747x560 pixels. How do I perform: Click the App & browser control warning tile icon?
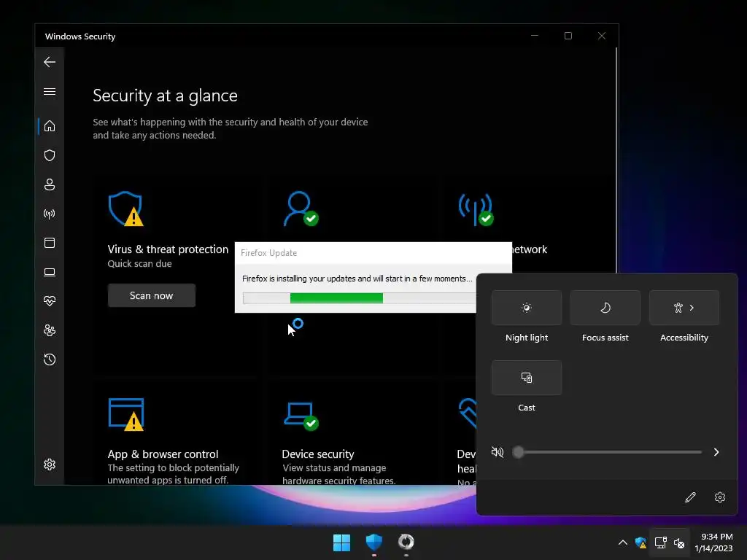click(x=126, y=414)
